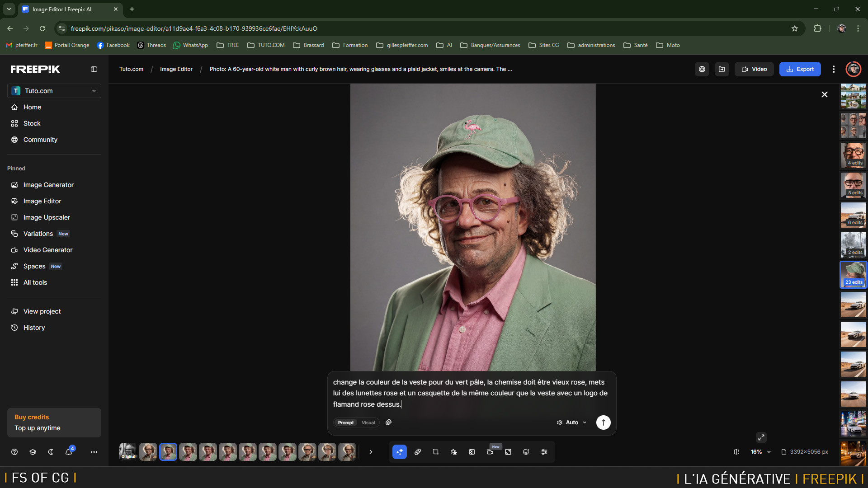Submit the prompt with the arrow button
Image resolution: width=868 pixels, height=488 pixels.
(x=603, y=422)
